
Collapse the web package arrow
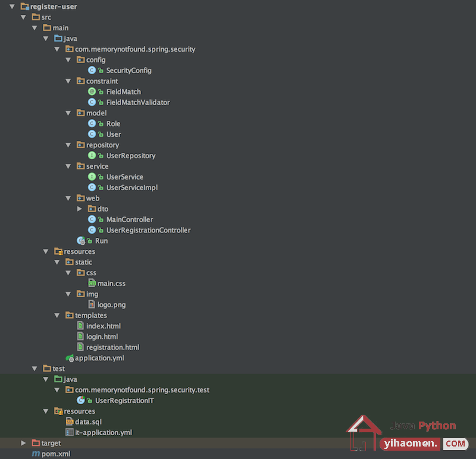pyautogui.click(x=68, y=198)
